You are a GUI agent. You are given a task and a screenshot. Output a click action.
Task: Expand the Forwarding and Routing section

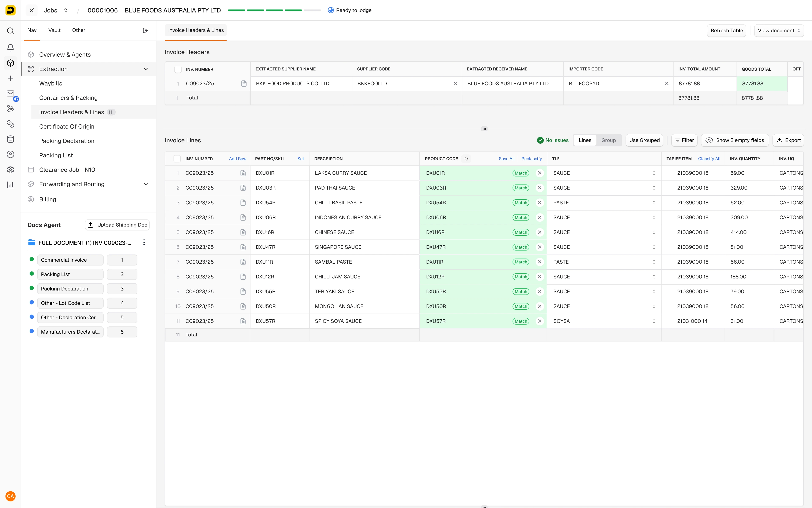(146, 184)
